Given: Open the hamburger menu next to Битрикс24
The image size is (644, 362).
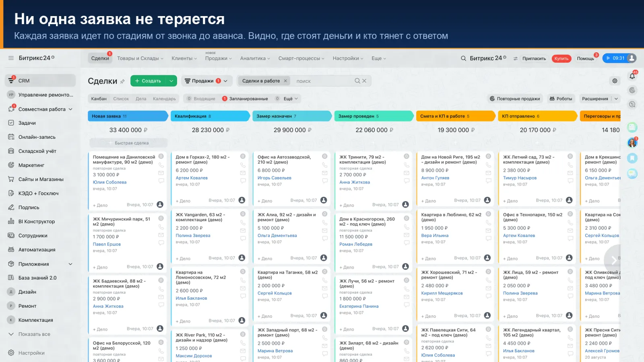Looking at the screenshot, I should (11, 58).
